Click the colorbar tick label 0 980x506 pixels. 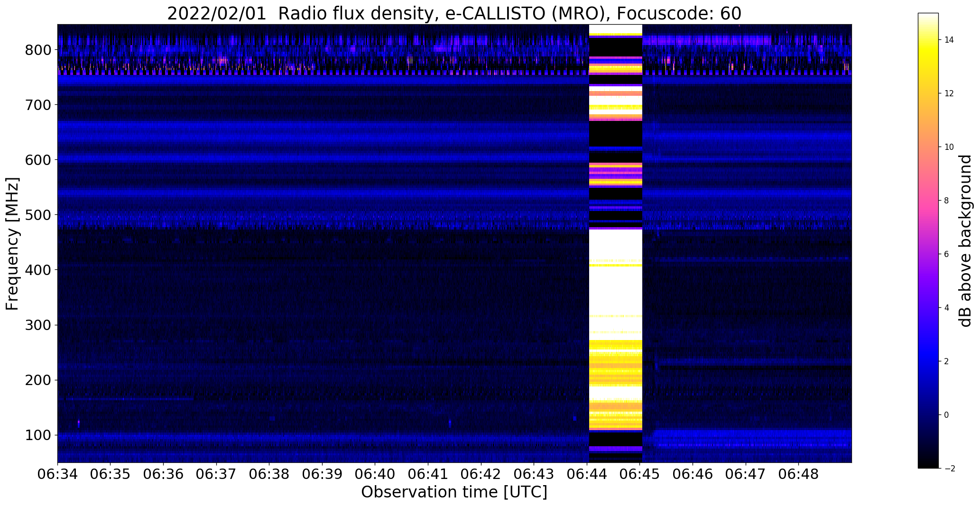[946, 415]
